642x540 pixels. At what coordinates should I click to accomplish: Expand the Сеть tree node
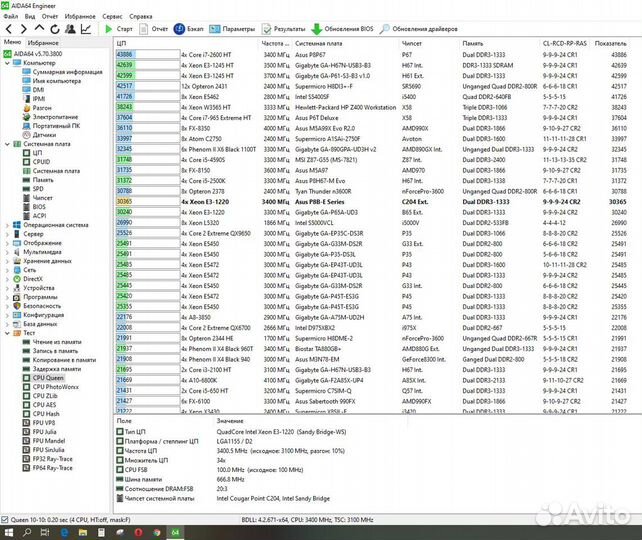pyautogui.click(x=7, y=270)
